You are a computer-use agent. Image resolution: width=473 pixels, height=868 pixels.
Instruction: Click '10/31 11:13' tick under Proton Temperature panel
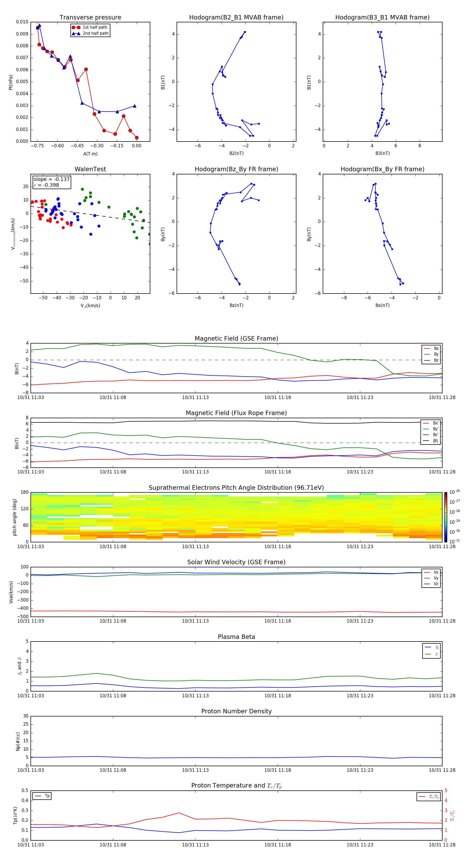(195, 845)
